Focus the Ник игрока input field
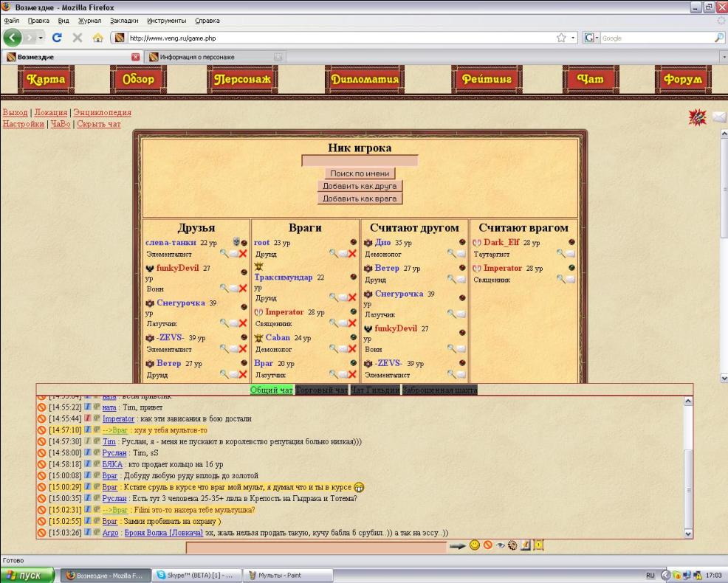The width and height of the screenshot is (728, 583). click(360, 161)
